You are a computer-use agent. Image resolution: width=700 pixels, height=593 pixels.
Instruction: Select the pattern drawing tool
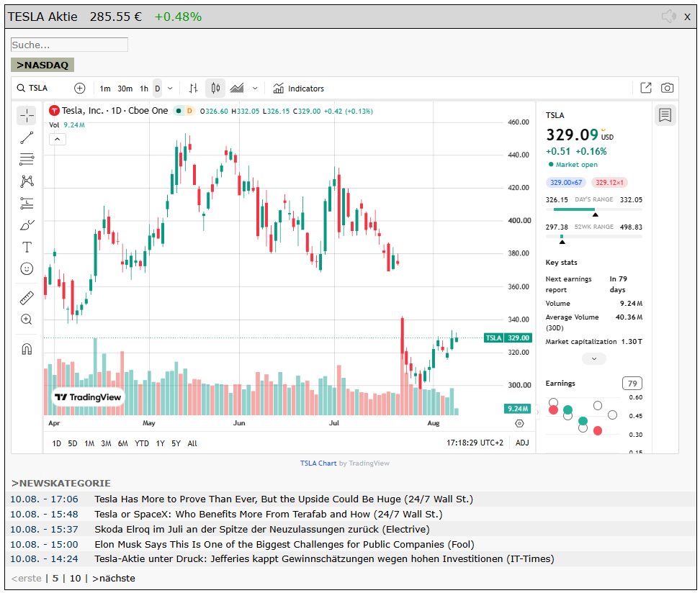[x=27, y=181]
